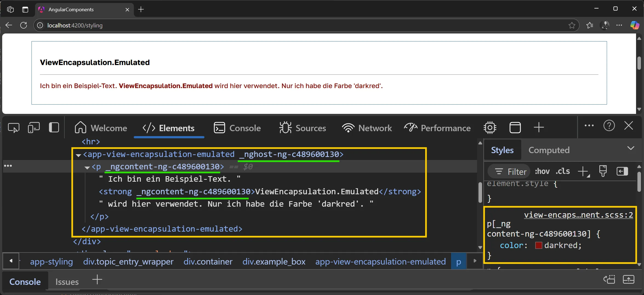Screen dimensions: 644x295
Task: Toggle the .cls class editor
Action: 563,171
